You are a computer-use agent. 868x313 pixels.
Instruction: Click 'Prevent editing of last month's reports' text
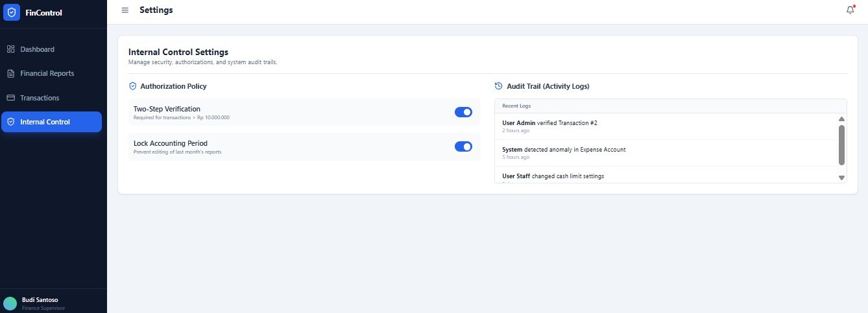coord(178,152)
